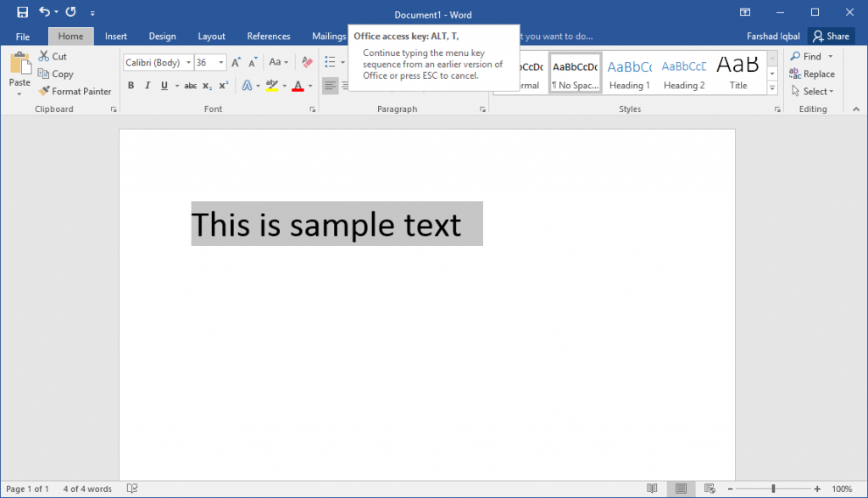
Task: Underline the selected text
Action: click(164, 85)
